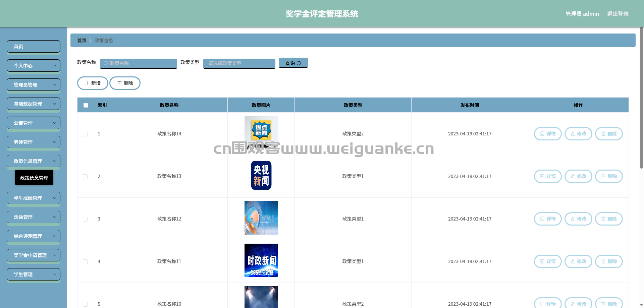Click the page vertical scrollbar
Viewport: 644px width, 308px height.
point(641,97)
